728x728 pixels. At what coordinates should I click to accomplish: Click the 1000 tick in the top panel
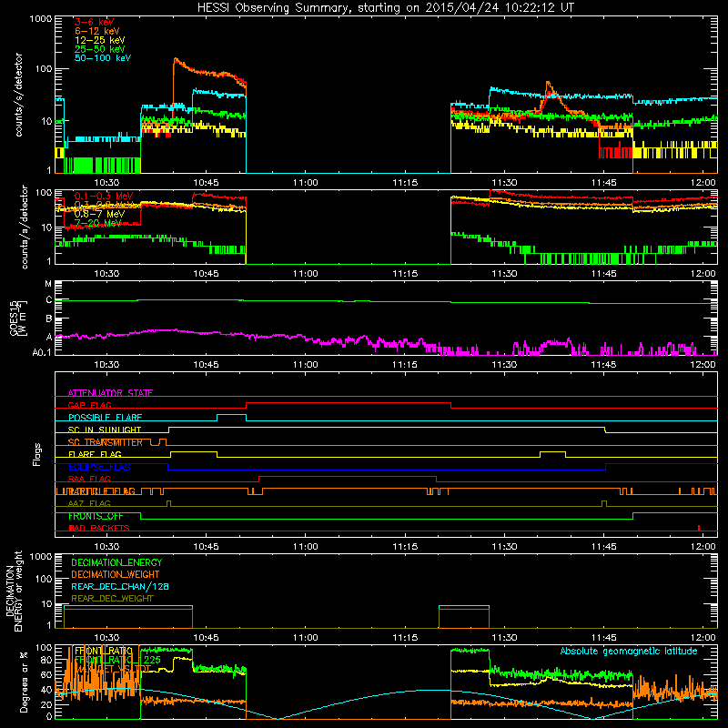(41, 19)
